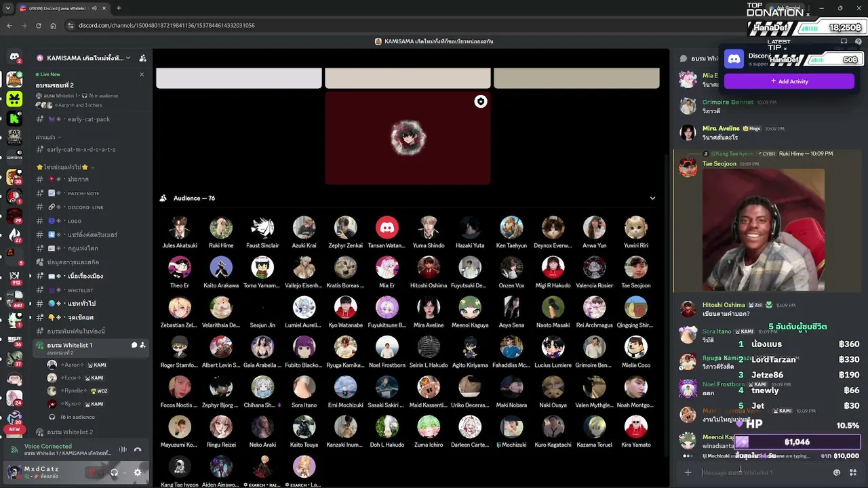Image resolution: width=868 pixels, height=488 pixels.
Task: Open chat icon of อบรม Whitelist 1 stage
Action: 134,345
